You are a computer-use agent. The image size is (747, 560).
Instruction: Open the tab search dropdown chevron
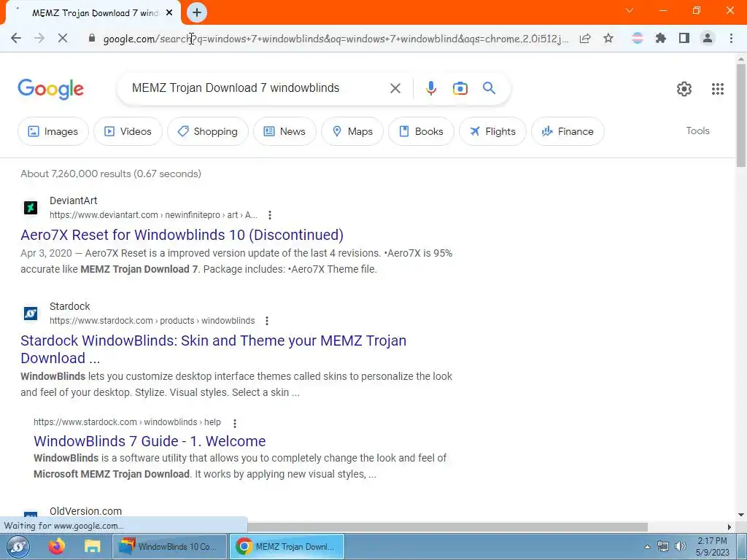tap(630, 10)
